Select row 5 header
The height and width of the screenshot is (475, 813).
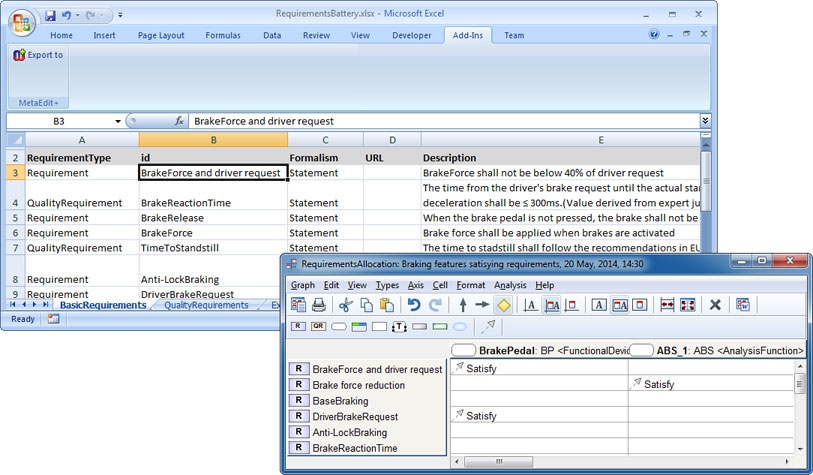(x=16, y=218)
